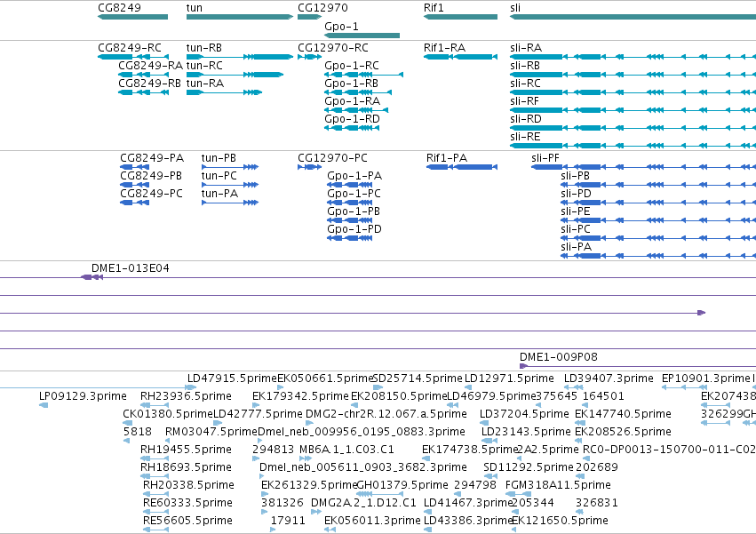
Task: Choose the Gpo-1-RB transcript label
Action: 351,83
